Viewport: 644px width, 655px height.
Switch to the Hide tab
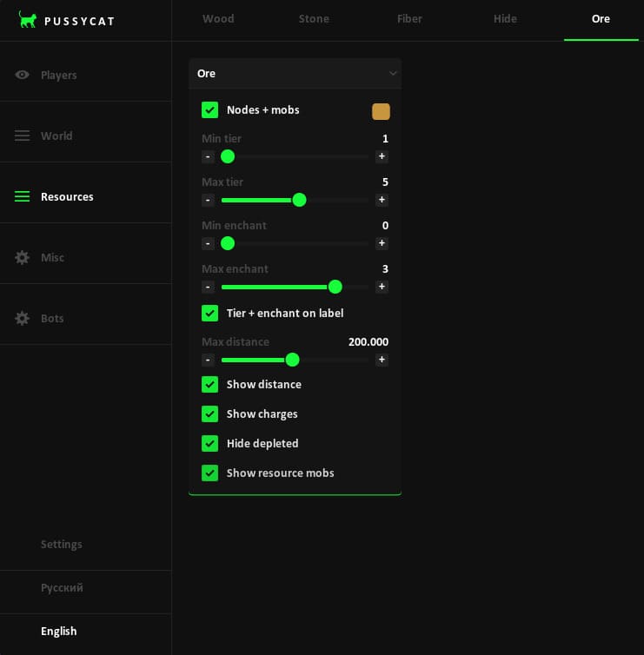pyautogui.click(x=505, y=19)
